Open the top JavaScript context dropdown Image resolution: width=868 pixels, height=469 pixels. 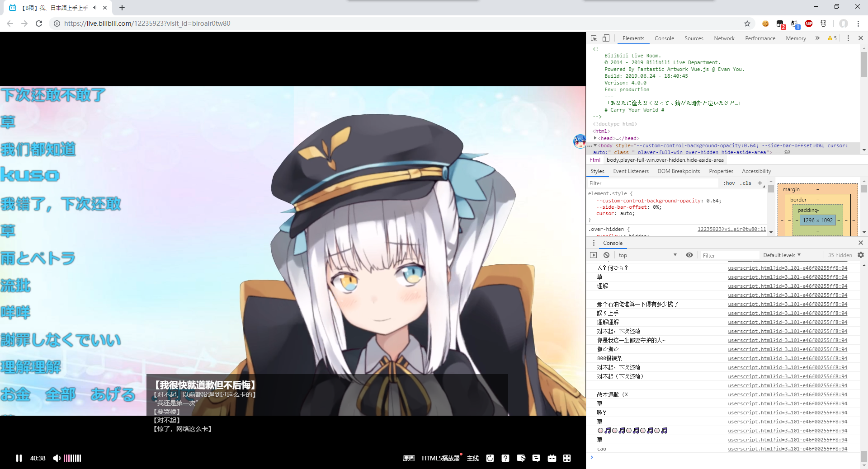point(647,255)
